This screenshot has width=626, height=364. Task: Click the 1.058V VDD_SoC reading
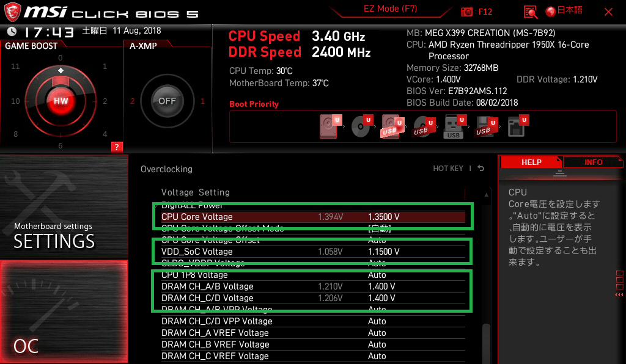tap(330, 252)
